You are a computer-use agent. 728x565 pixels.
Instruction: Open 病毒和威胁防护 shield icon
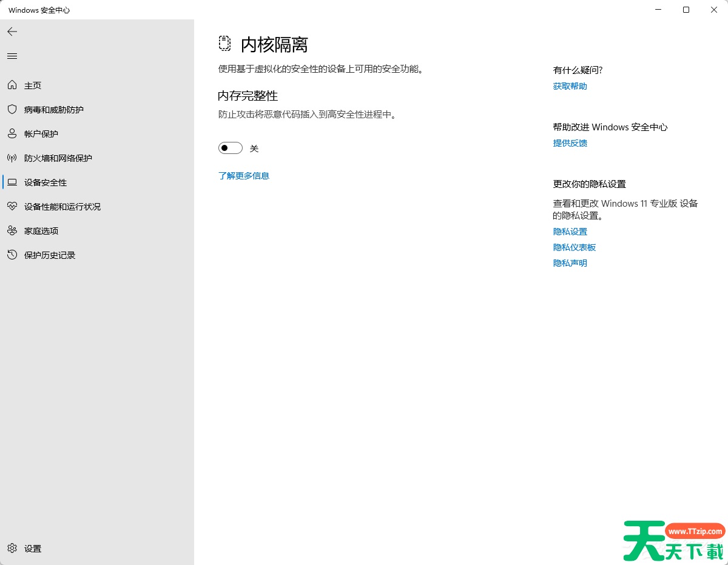(12, 109)
